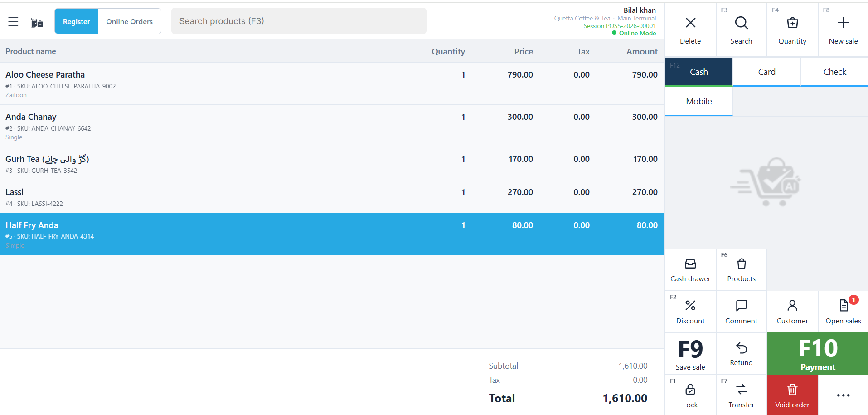
Task: Add a Comment to the order
Action: [741, 312]
